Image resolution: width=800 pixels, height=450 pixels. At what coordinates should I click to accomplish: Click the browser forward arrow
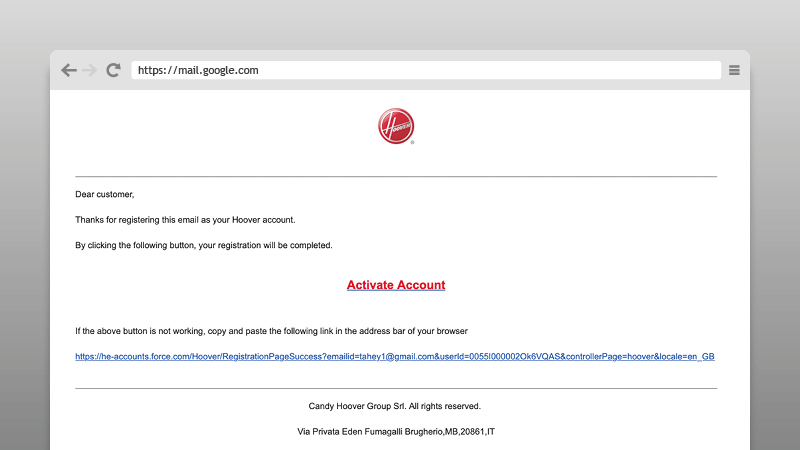point(89,70)
